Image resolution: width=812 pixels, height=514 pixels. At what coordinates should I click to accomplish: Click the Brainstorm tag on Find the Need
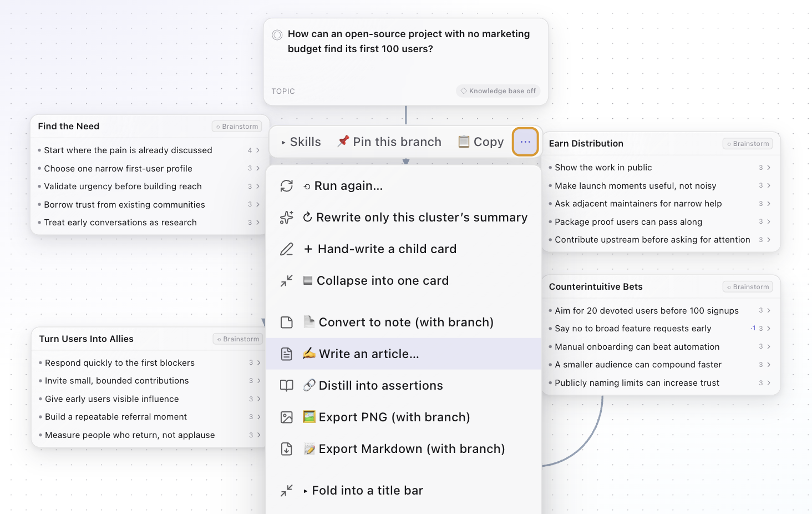pos(237,127)
